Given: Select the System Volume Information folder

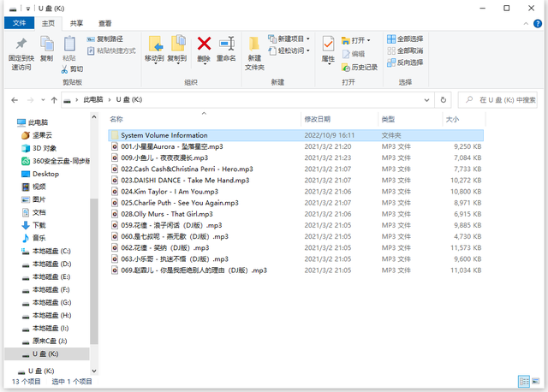Looking at the screenshot, I should (295, 135).
